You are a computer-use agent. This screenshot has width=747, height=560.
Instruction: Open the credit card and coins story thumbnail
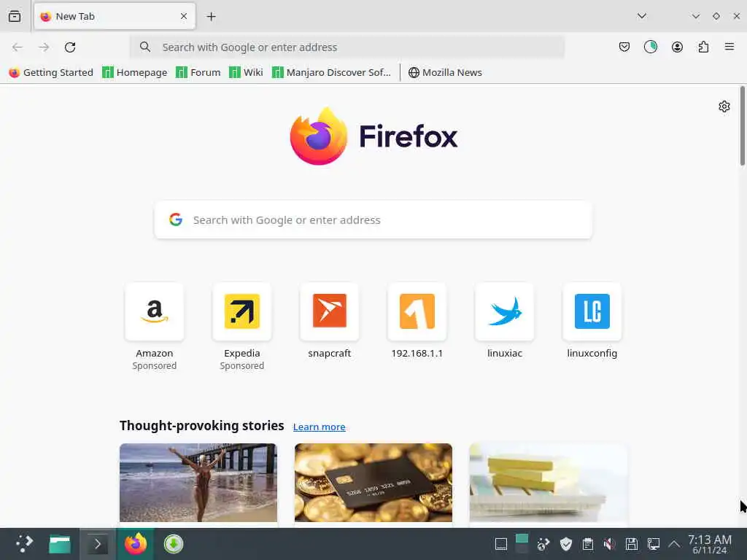pyautogui.click(x=373, y=483)
